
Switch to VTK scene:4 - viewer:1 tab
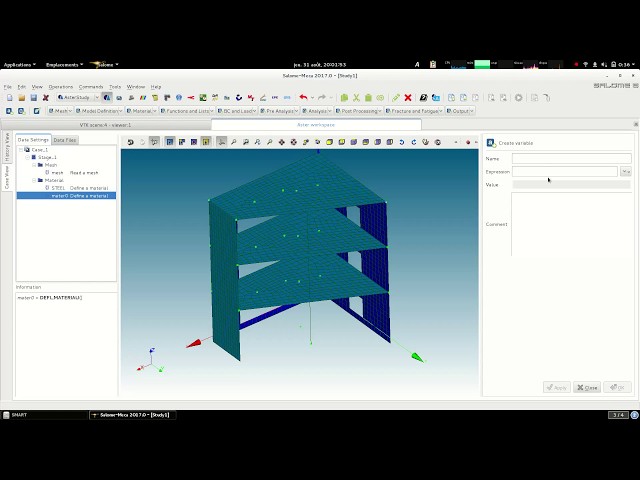105,125
